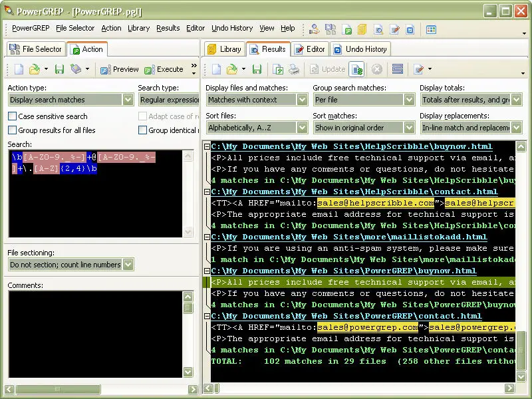The width and height of the screenshot is (532, 399).
Task: Click the print results printer icon
Action: (294, 69)
